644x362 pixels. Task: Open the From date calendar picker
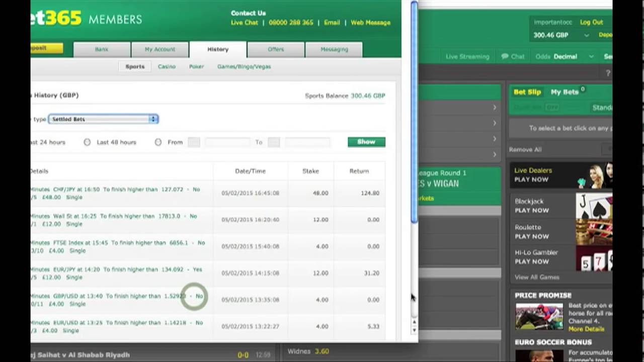[x=194, y=142]
